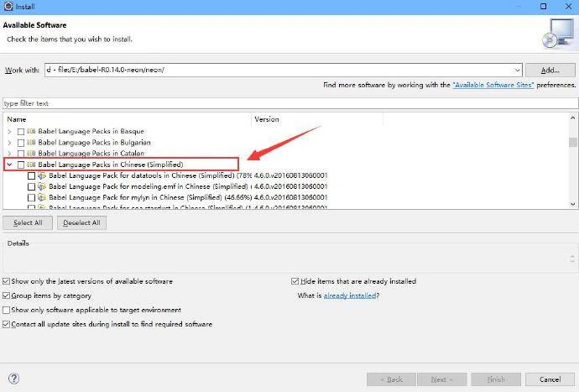Click the Next button
This screenshot has height=392, width=579.
442,379
